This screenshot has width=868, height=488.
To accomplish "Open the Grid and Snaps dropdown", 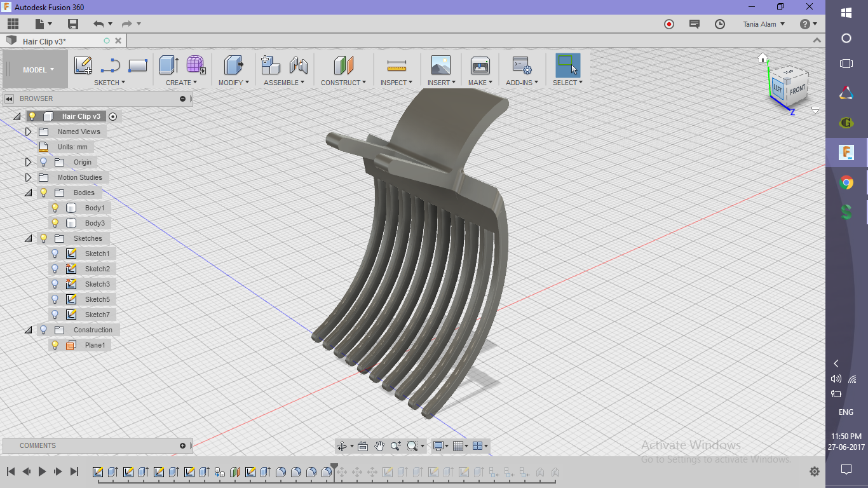I will (461, 446).
